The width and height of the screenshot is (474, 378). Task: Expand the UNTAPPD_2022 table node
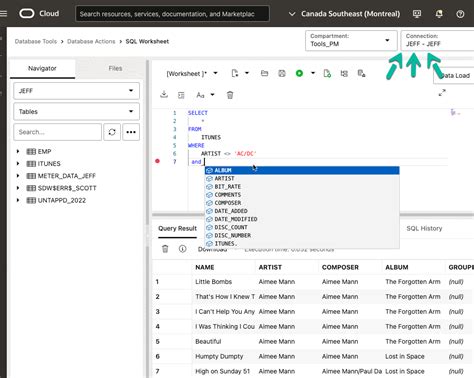pos(18,200)
